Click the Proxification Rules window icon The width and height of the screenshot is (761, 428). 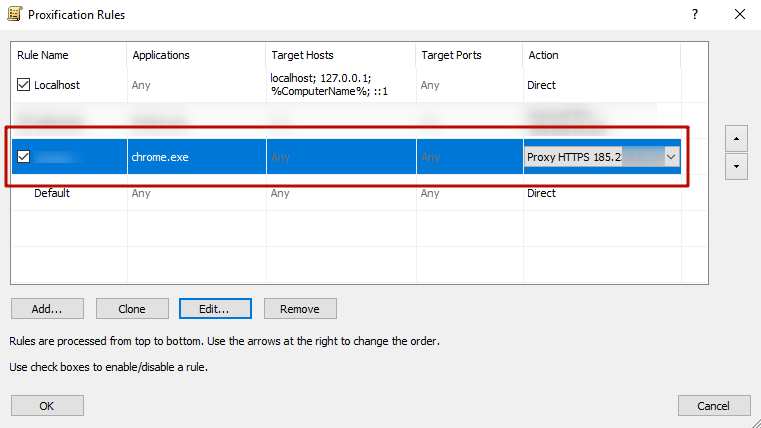(14, 15)
